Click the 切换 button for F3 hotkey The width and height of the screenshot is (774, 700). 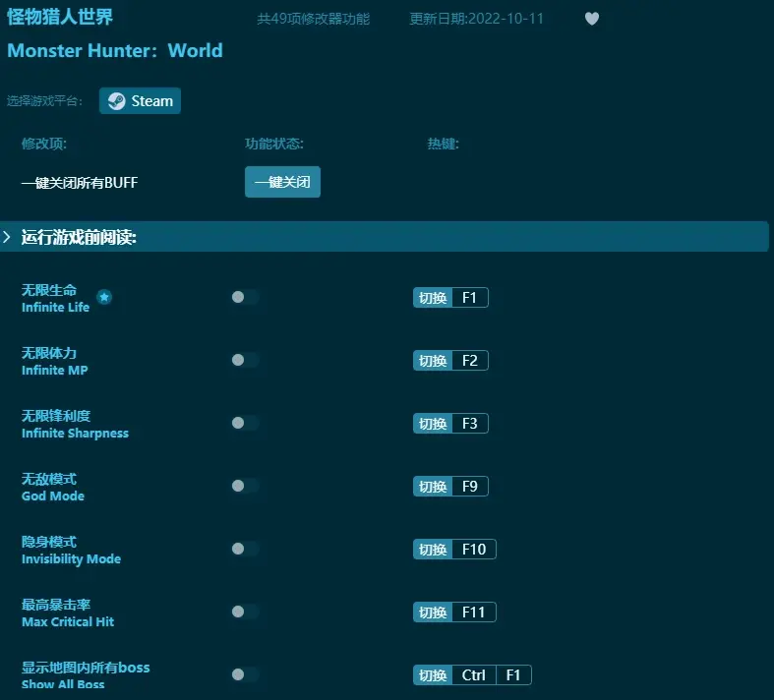[433, 424]
